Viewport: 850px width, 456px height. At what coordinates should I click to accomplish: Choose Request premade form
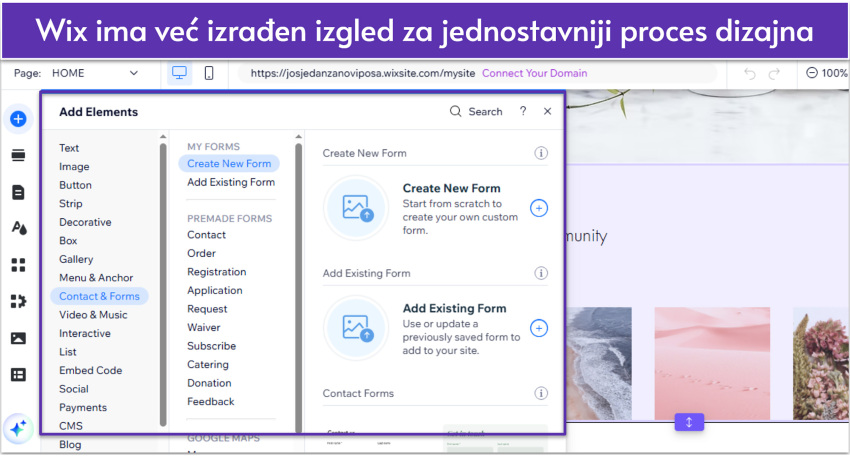pyautogui.click(x=207, y=309)
